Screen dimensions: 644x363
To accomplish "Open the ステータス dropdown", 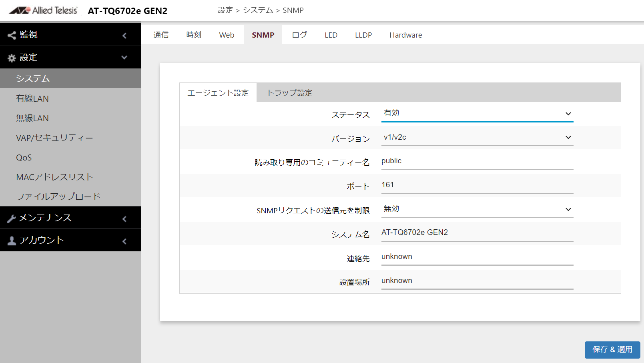I will coord(477,114).
